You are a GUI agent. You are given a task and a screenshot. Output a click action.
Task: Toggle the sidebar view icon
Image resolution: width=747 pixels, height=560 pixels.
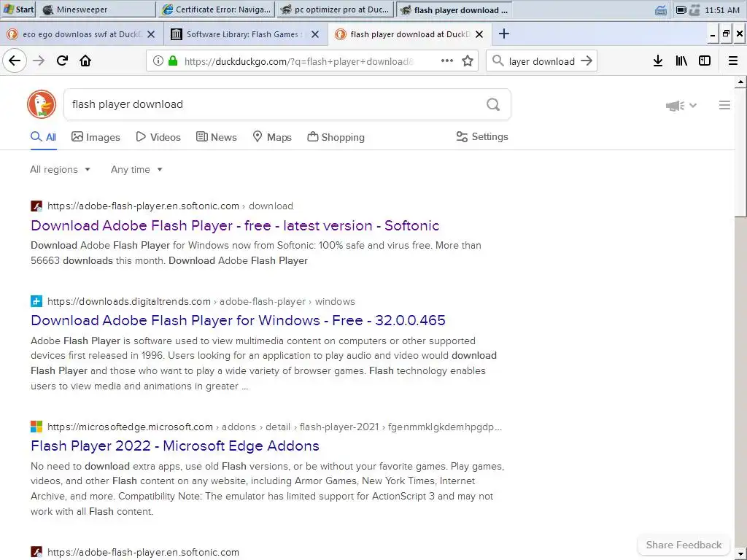[705, 61]
